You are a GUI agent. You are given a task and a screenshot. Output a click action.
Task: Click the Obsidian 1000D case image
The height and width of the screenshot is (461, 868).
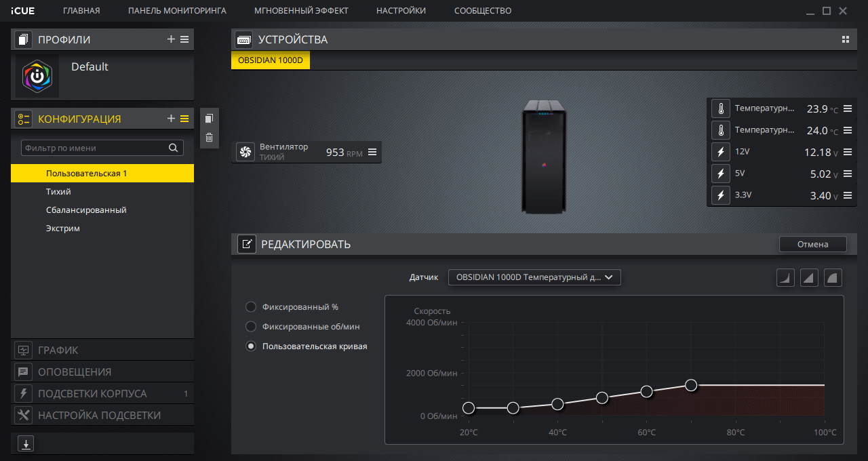[544, 156]
